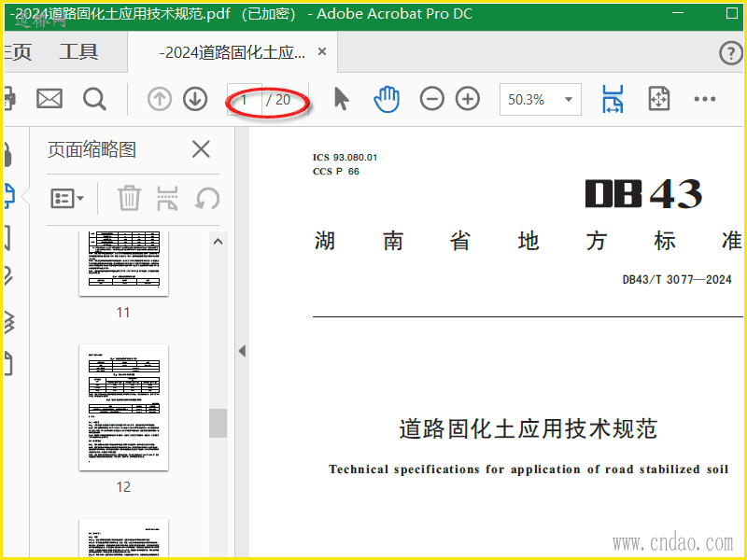
Task: Zoom in with the plus icon
Action: (468, 99)
